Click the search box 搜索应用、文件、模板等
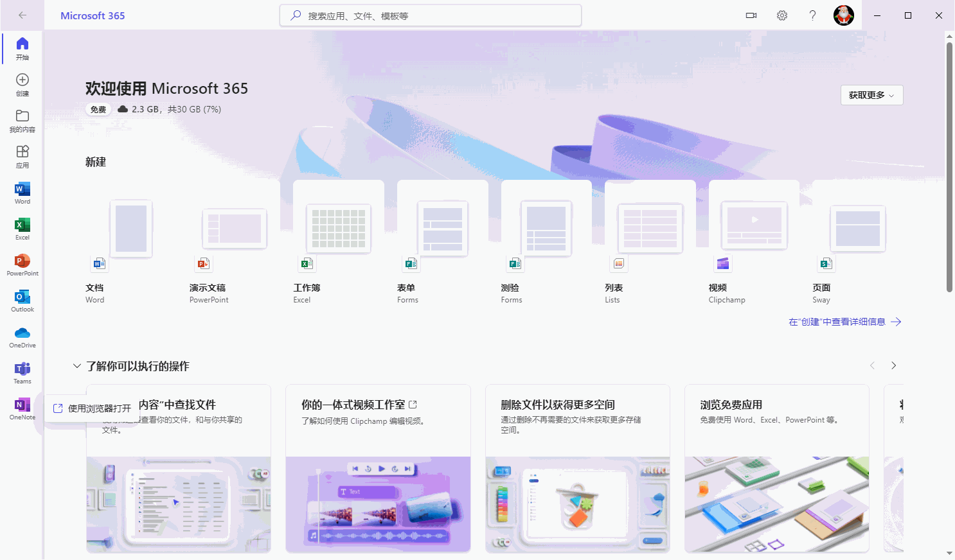 point(431,15)
